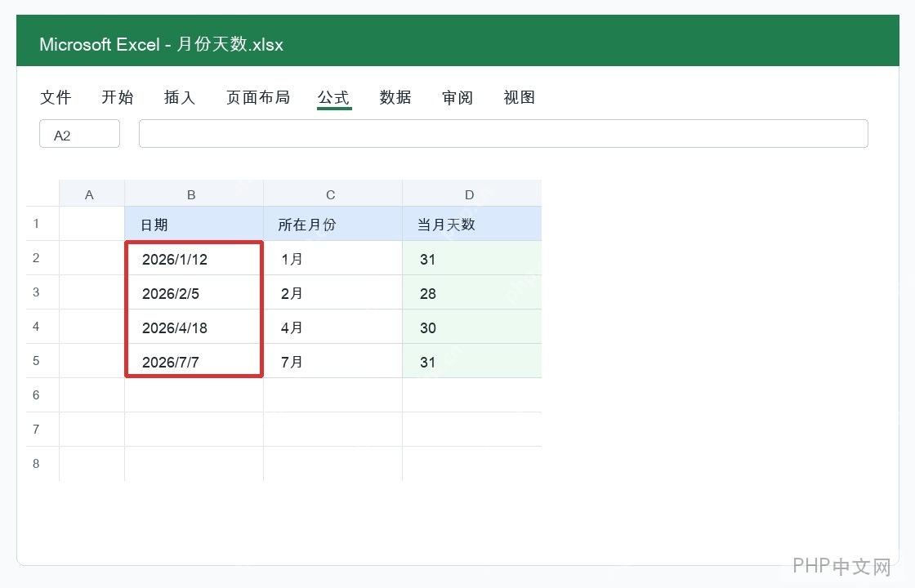915x588 pixels.
Task: Select row 4 header
Action: pos(42,327)
